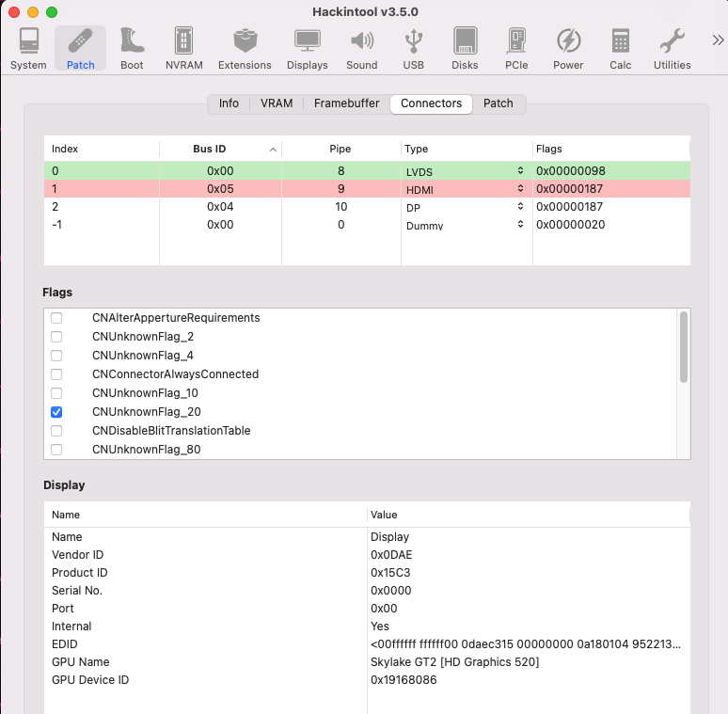Toggle CNAlterAppertureRequirements checkbox

56,318
